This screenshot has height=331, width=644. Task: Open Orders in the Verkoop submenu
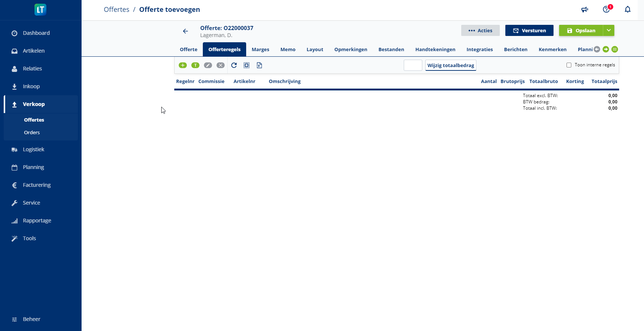pos(32,132)
